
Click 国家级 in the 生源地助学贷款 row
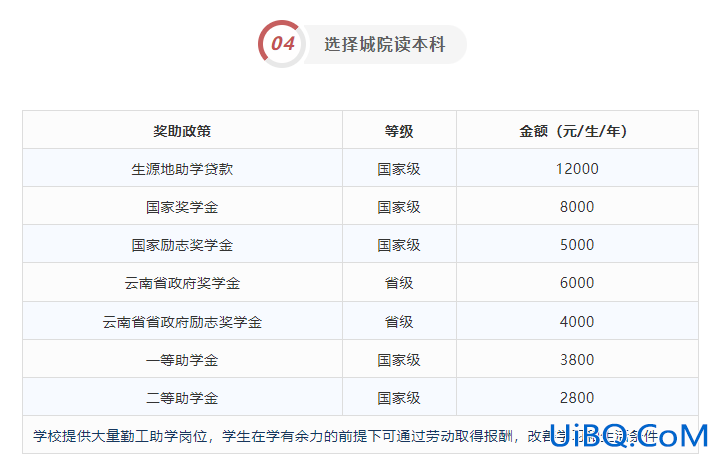[x=399, y=169]
